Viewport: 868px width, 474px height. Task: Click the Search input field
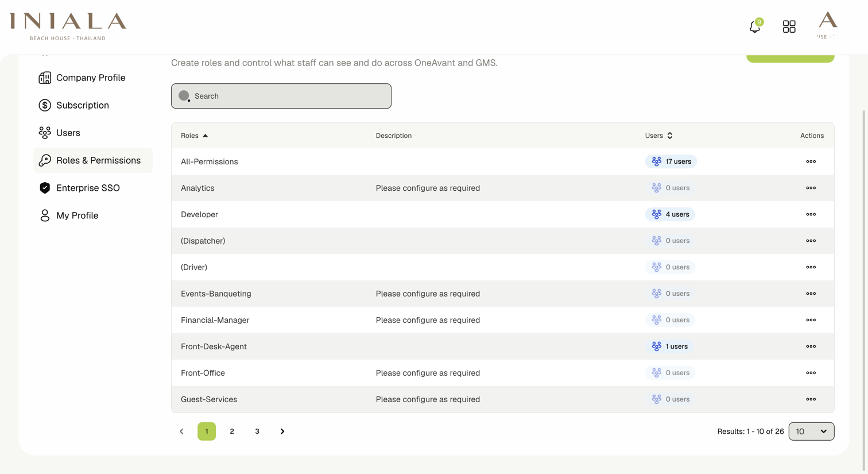pyautogui.click(x=281, y=96)
